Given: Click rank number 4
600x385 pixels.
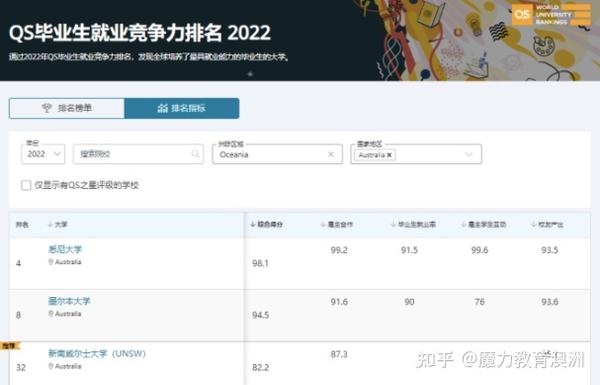Looking at the screenshot, I should click(x=18, y=263).
